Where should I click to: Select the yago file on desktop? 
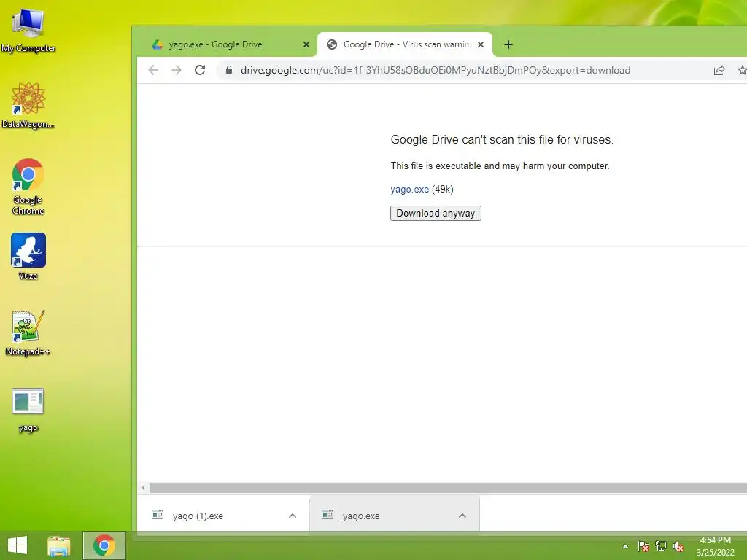point(28,410)
